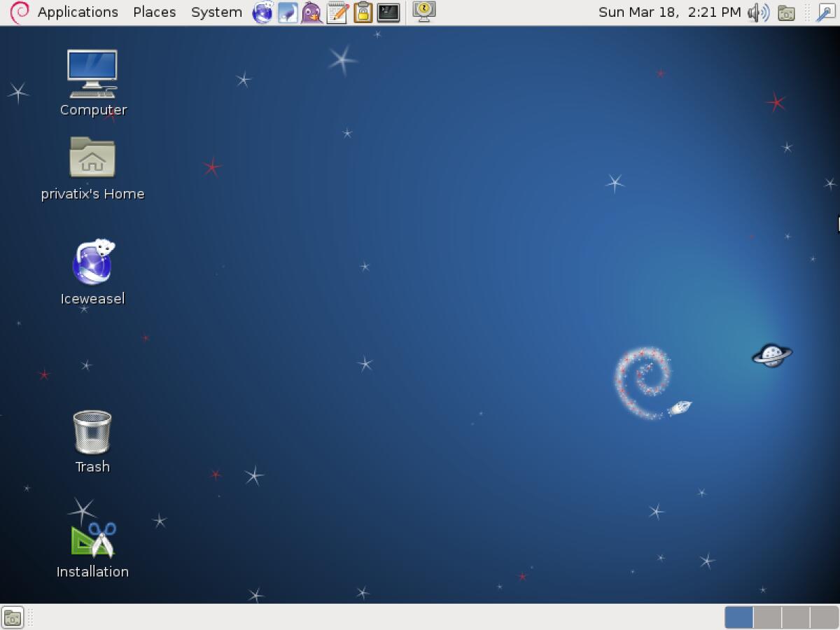This screenshot has height=630, width=840.
Task: Mute audio via the speaker icon
Action: 758,12
